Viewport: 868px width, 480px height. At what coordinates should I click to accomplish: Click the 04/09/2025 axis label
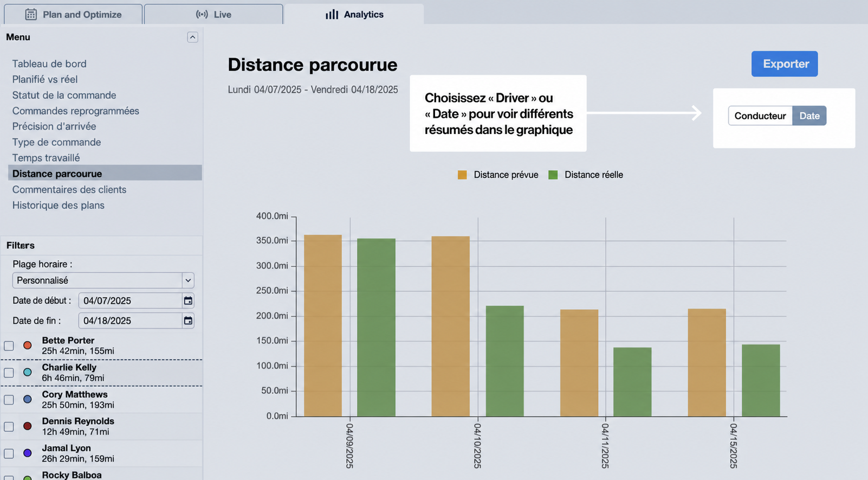(x=349, y=446)
